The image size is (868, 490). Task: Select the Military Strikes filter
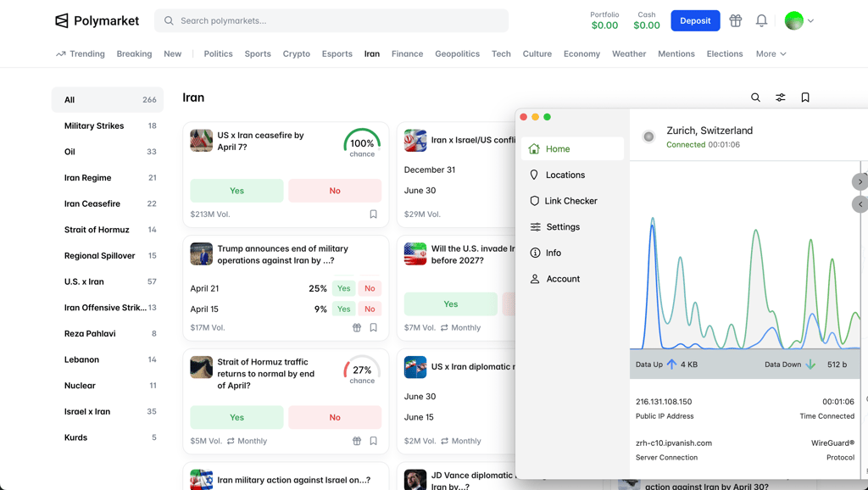coord(108,125)
